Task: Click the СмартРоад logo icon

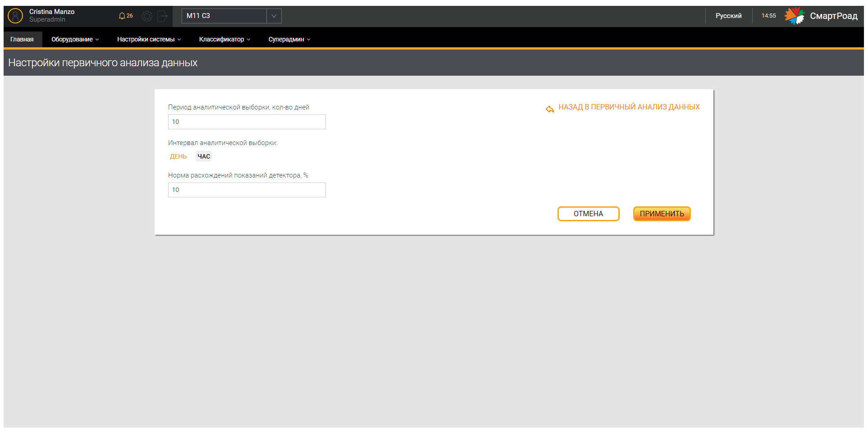Action: [794, 16]
